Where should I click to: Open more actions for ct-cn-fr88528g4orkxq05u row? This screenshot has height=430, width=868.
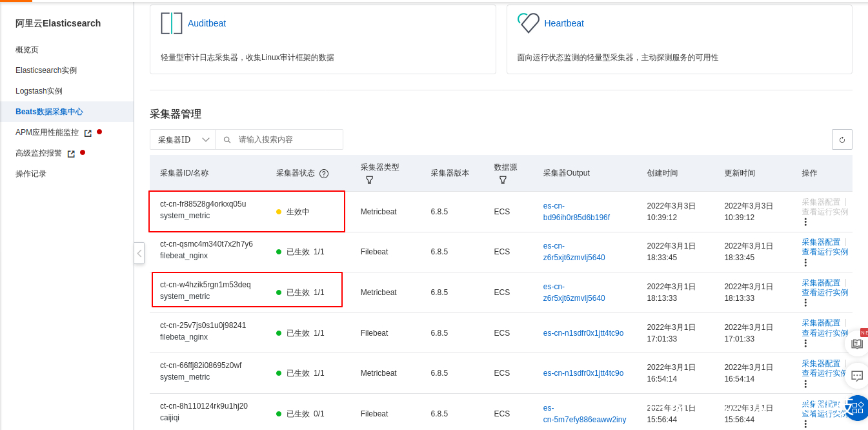[805, 222]
